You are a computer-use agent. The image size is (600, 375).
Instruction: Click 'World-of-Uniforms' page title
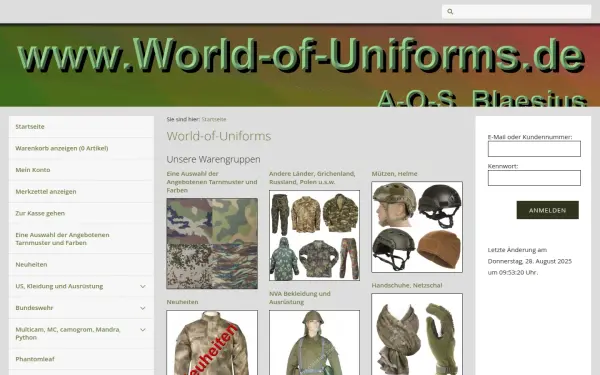point(218,136)
